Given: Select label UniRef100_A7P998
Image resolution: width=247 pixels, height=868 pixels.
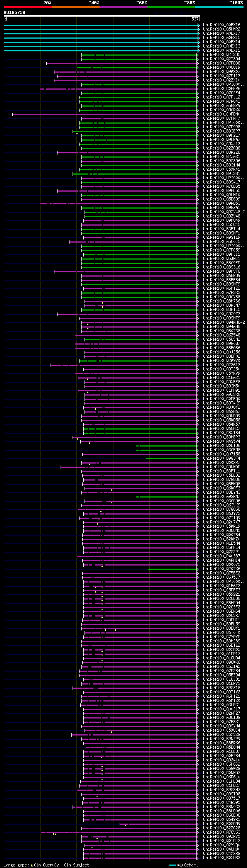Looking at the screenshot, I should pyautogui.click(x=222, y=127).
